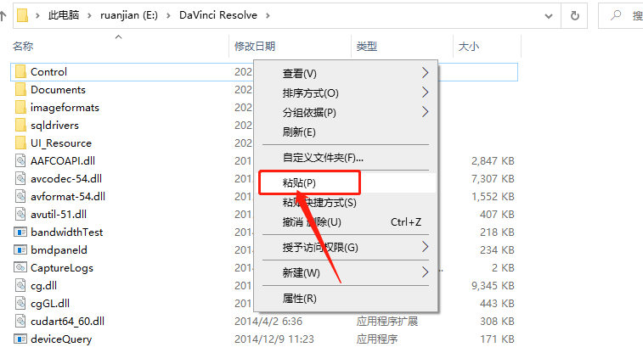Click the 2014/12/9 11:23 date cell
643x364 pixels.
point(274,339)
